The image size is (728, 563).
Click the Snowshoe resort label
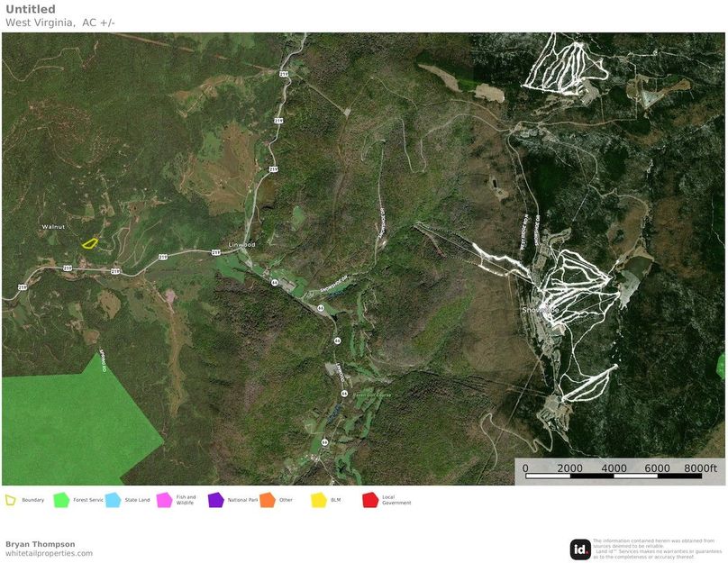tap(541, 310)
